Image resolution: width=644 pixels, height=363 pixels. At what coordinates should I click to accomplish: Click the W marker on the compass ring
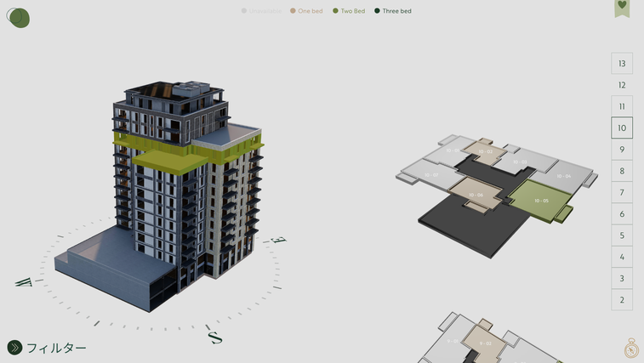pyautogui.click(x=23, y=282)
